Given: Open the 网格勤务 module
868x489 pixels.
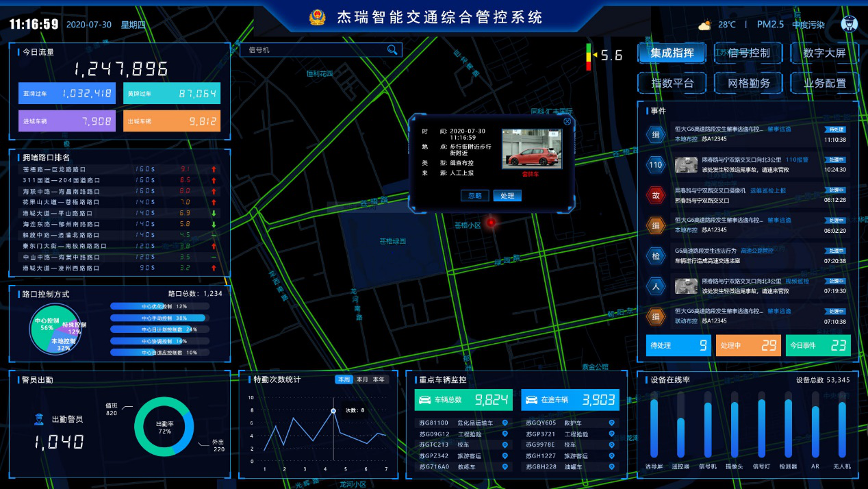Looking at the screenshot, I should point(749,83).
